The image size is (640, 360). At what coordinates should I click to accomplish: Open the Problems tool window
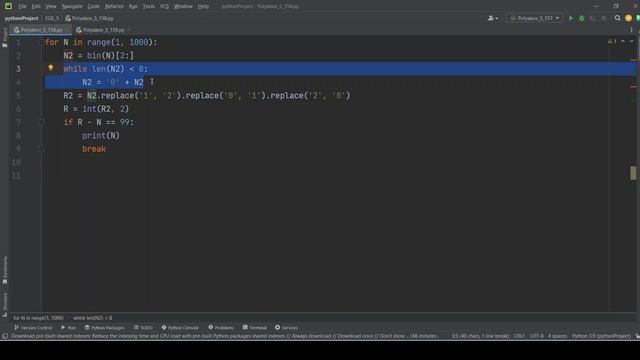click(221, 328)
